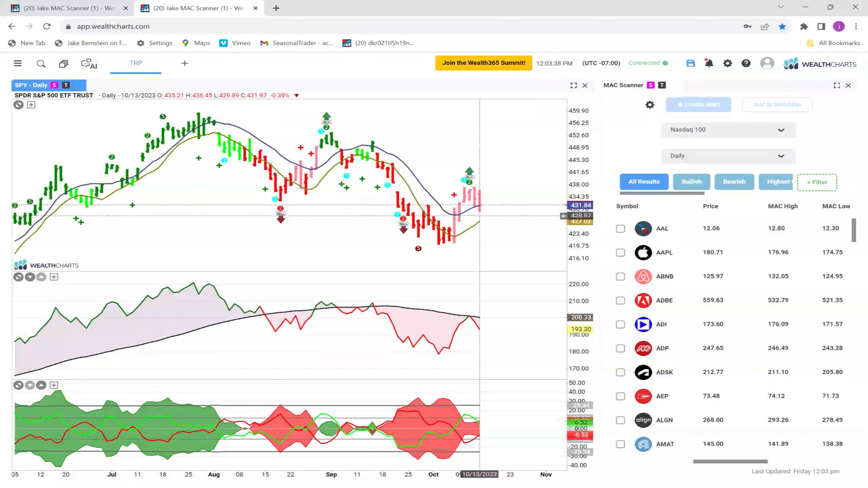This screenshot has width=868, height=488.
Task: Open SPY - Daily chart title dropdown
Action: click(x=49, y=85)
